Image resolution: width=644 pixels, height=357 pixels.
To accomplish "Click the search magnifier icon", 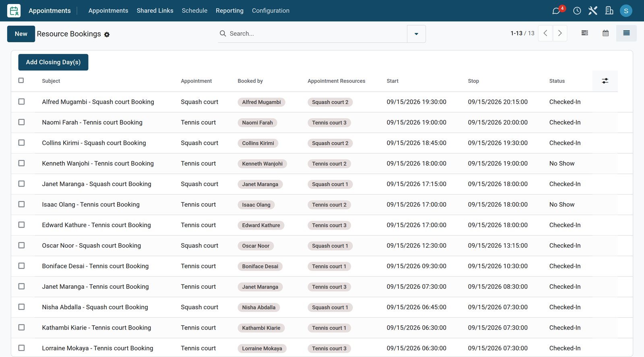I will (x=223, y=33).
